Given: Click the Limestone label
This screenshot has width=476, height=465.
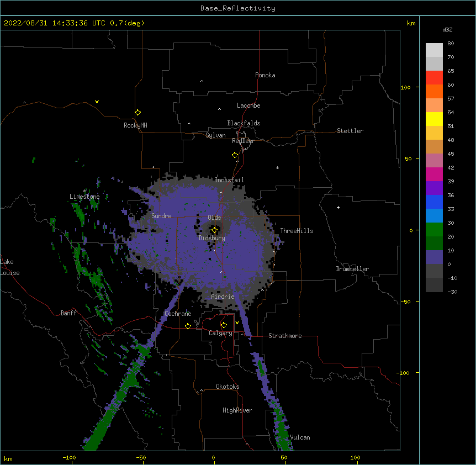Looking at the screenshot, I should click(84, 197).
